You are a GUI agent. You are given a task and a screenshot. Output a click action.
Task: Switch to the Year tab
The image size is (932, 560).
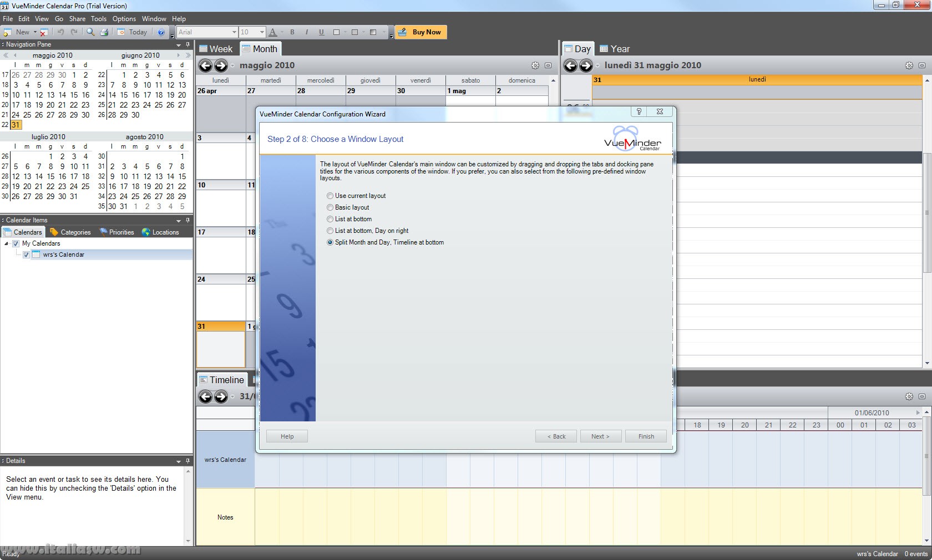(615, 49)
